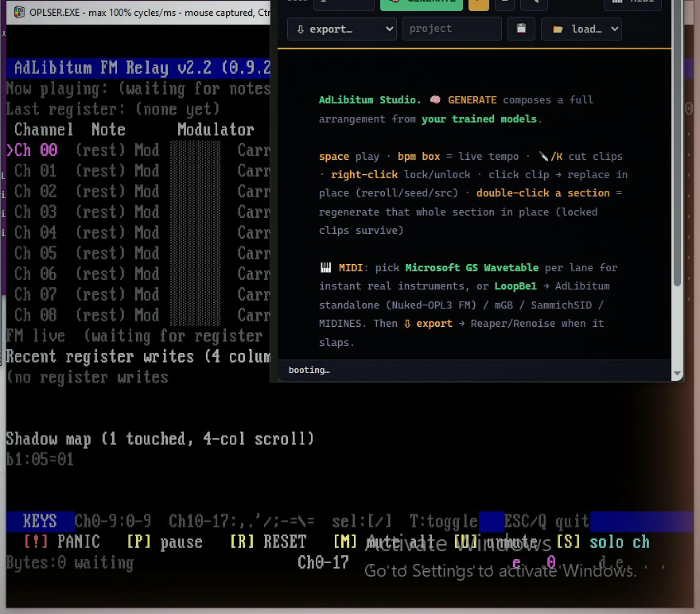This screenshot has width=700, height=614.
Task: Click the OPLSER.EXE title bar icon
Action: 19,12
